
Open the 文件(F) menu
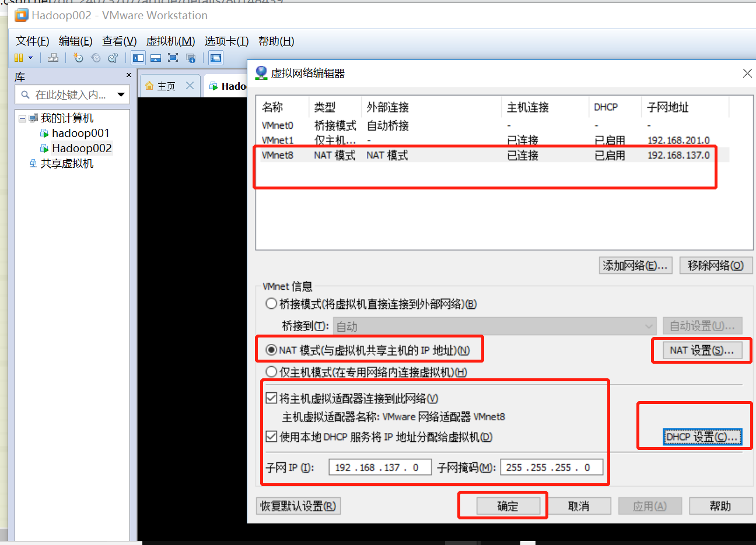(x=32, y=41)
